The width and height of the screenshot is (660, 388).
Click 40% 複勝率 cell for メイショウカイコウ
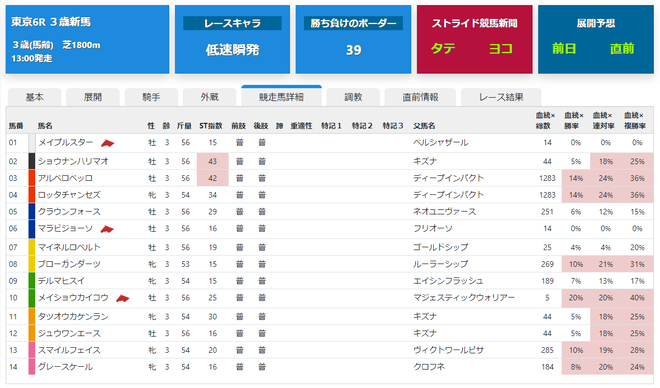tap(637, 298)
